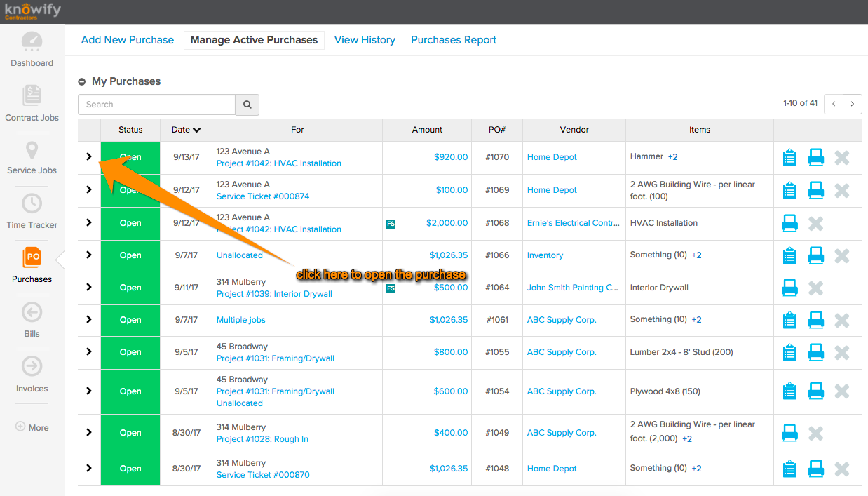Image resolution: width=868 pixels, height=496 pixels.
Task: Expand the PO #1049 purchase row
Action: (x=89, y=433)
